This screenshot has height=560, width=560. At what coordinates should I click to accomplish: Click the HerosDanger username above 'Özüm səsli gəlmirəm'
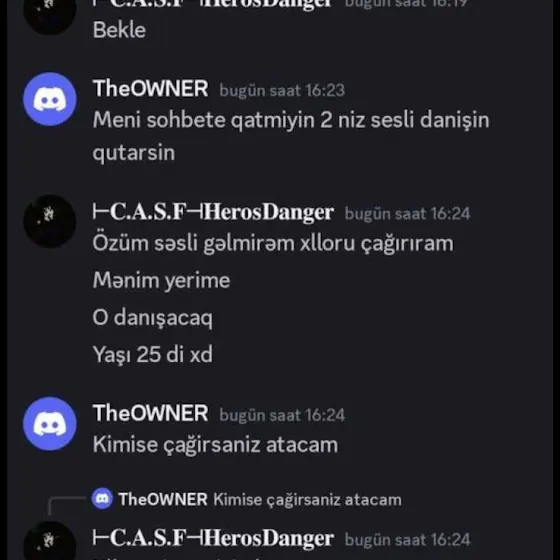point(213,212)
